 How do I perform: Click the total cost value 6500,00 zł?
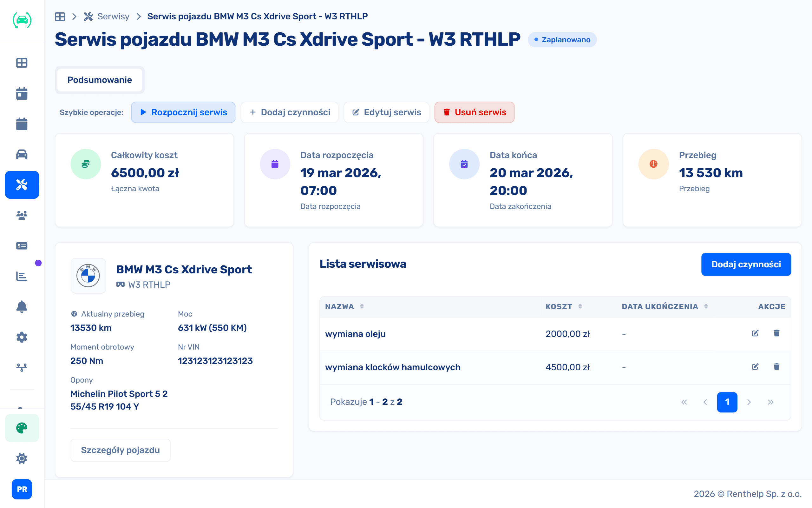tap(145, 173)
